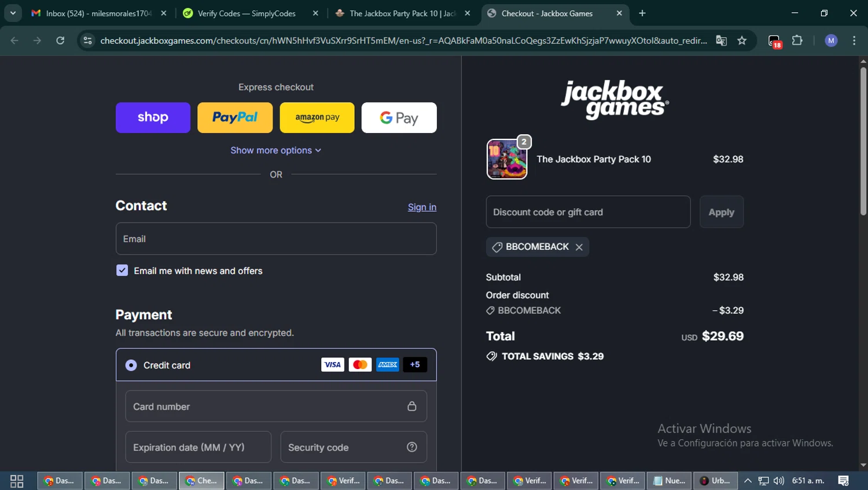Translate this page icon

(721, 40)
